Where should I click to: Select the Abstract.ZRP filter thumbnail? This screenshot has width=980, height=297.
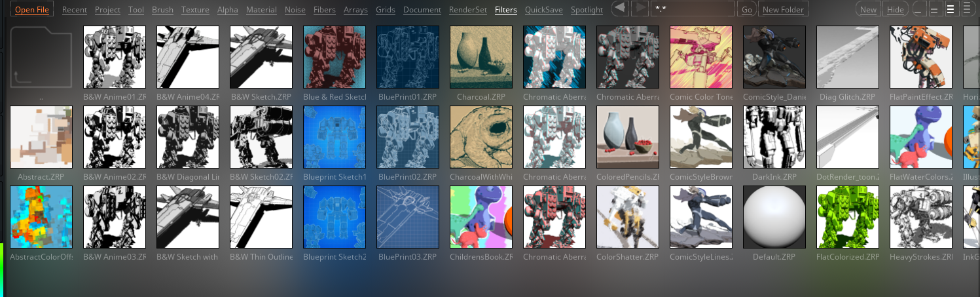click(x=41, y=137)
